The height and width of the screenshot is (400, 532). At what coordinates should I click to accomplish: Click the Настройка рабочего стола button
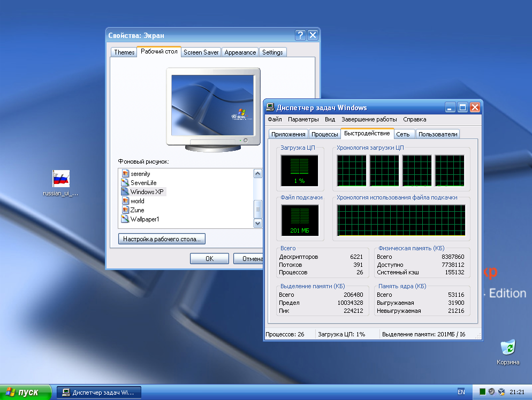pos(162,239)
